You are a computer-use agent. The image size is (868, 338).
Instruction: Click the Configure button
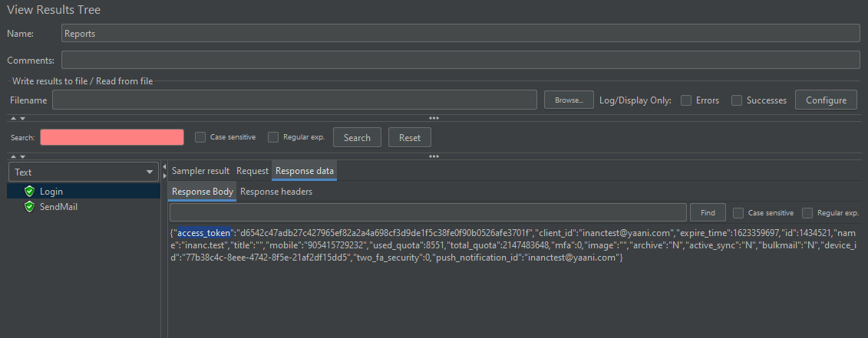[826, 100]
